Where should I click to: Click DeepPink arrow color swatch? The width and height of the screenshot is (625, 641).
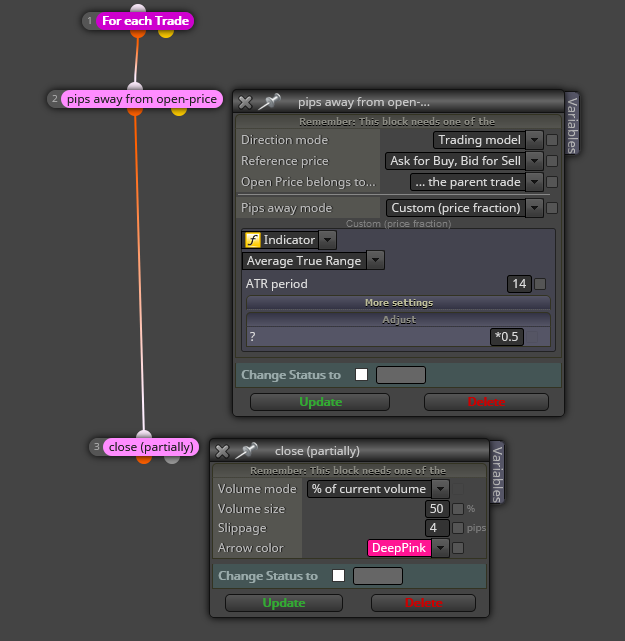tap(399, 548)
